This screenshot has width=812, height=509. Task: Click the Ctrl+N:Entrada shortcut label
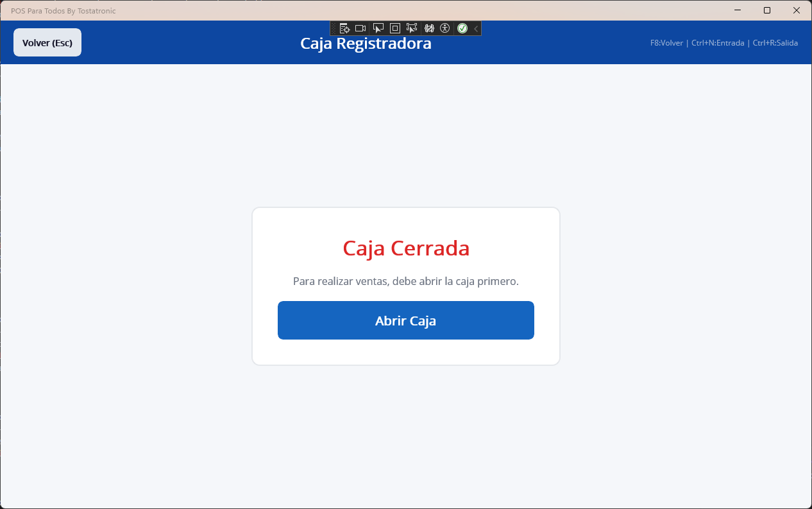point(716,42)
